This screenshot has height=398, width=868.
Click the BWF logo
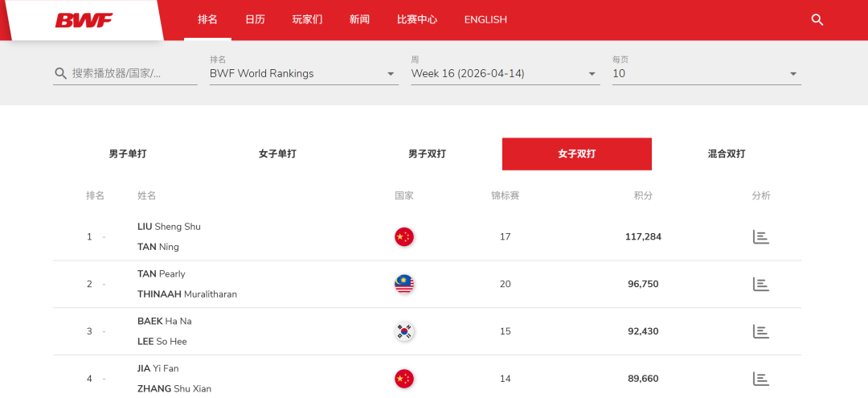[84, 20]
